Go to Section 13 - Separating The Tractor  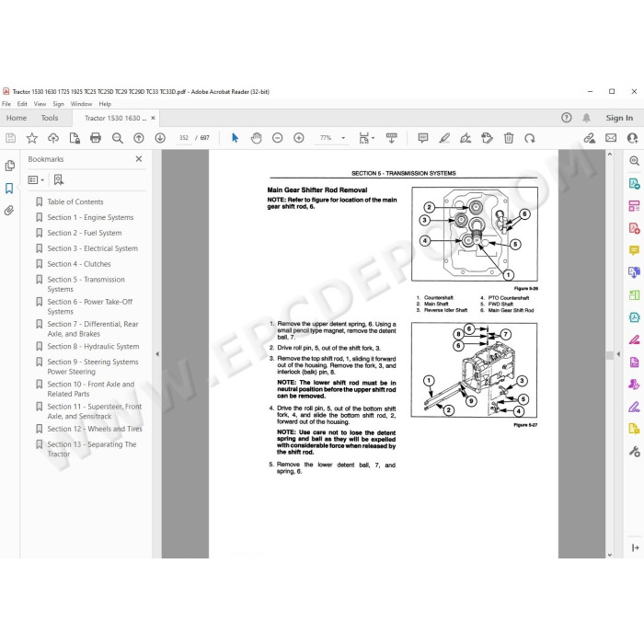[x=92, y=449]
